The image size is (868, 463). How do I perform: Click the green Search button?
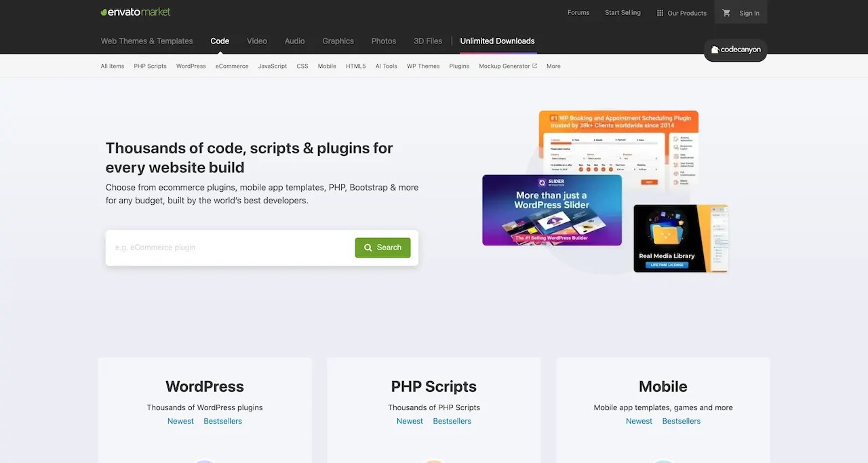click(382, 247)
